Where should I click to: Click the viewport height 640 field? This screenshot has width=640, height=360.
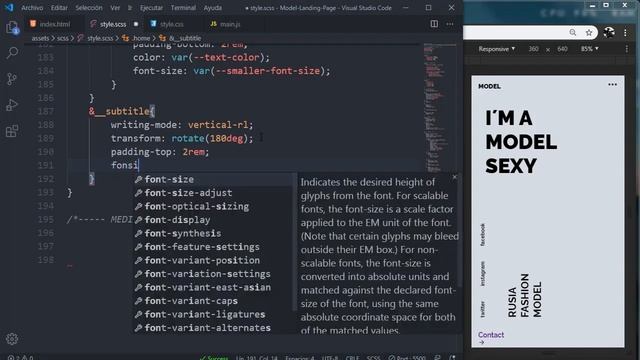pos(562,49)
